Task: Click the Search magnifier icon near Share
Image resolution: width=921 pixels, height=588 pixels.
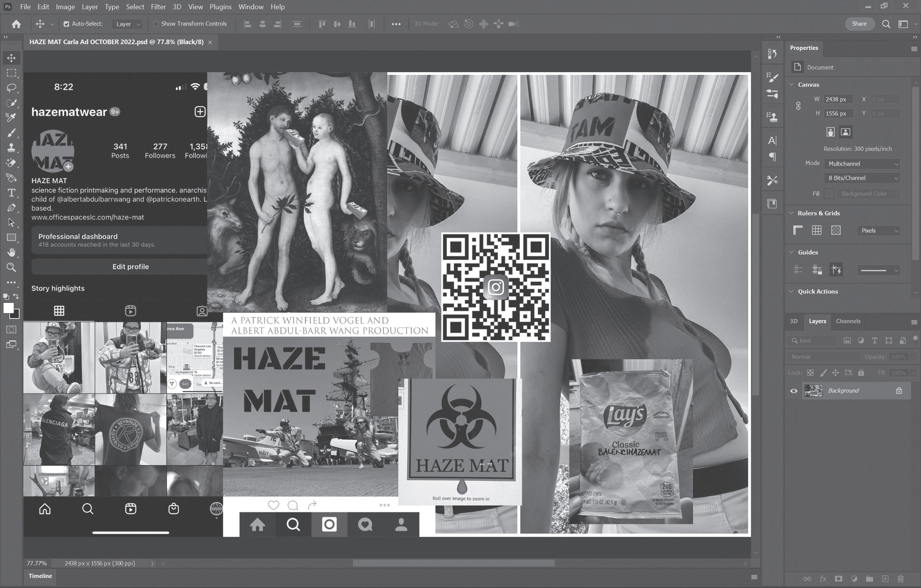Action: click(x=886, y=24)
